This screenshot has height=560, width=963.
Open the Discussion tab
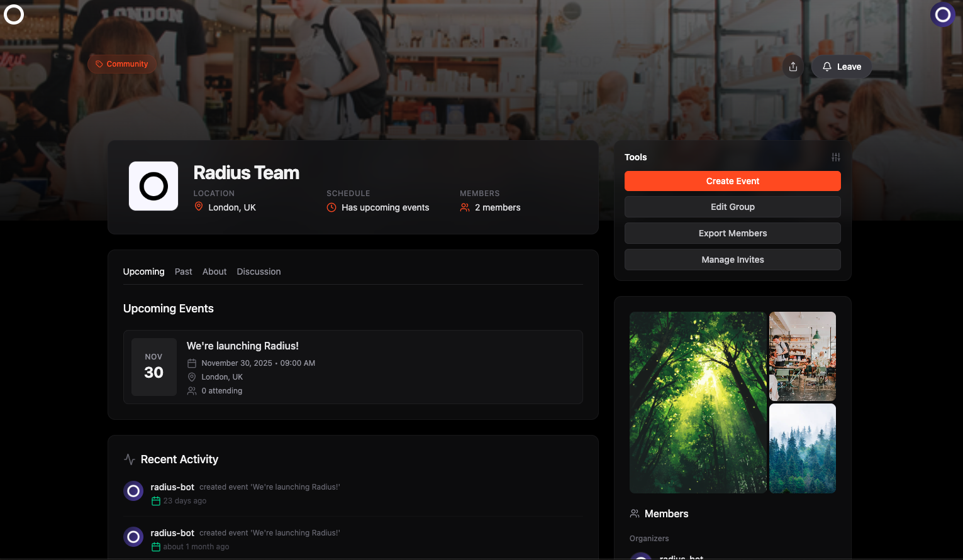click(x=259, y=272)
